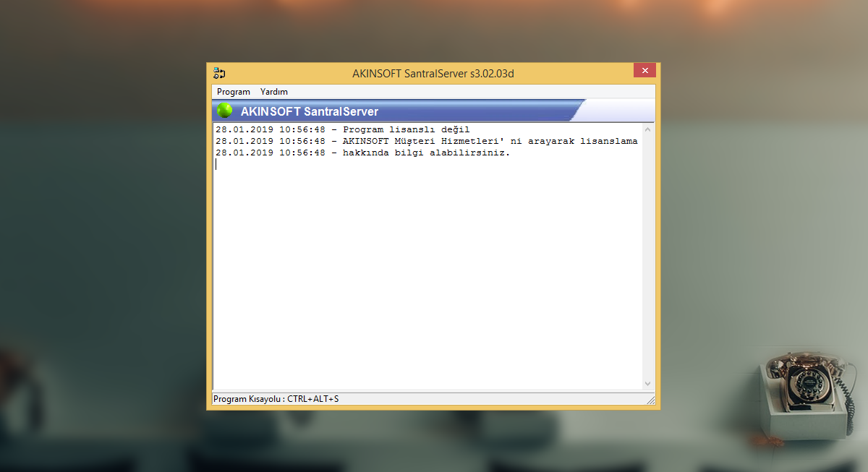
Task: Click the scrollbar down arrow
Action: coord(647,385)
